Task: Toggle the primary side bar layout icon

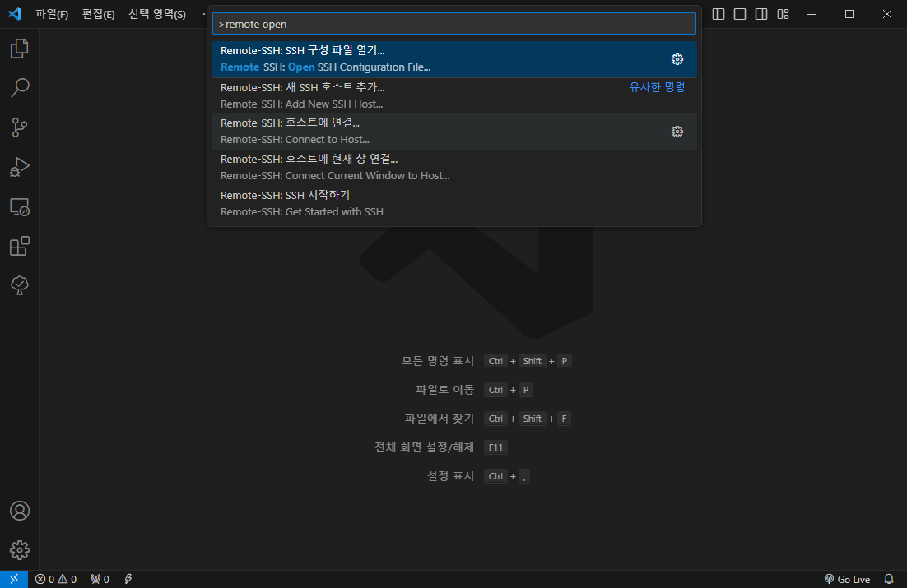Action: [719, 14]
